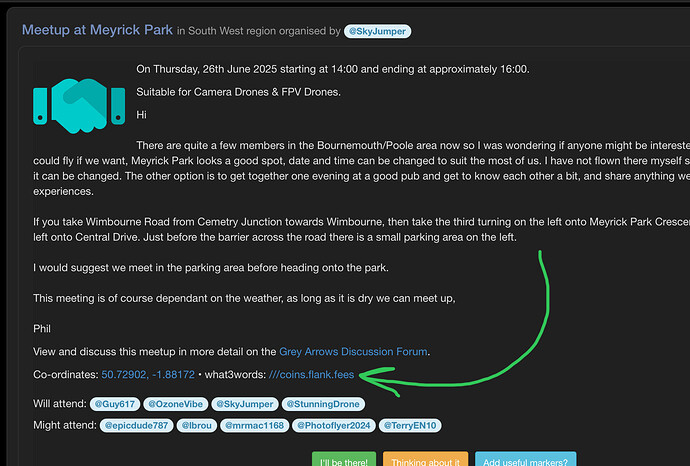Select @lbrou attendee tag
The width and height of the screenshot is (690, 466).
(199, 425)
